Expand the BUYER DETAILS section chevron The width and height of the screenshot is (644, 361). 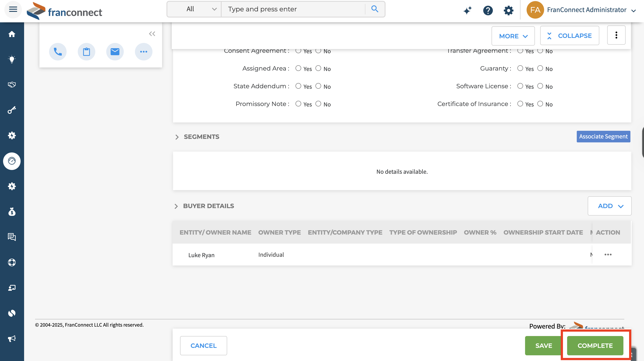[x=176, y=206]
